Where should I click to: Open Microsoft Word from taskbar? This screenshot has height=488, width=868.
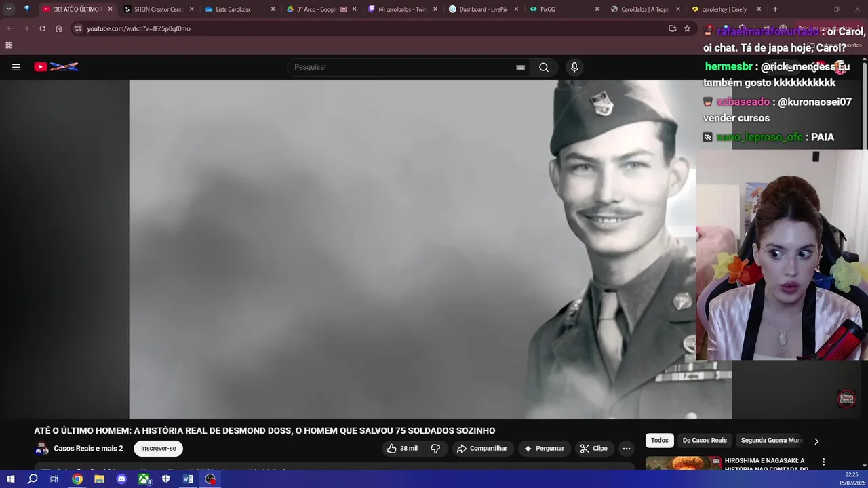coord(188,479)
